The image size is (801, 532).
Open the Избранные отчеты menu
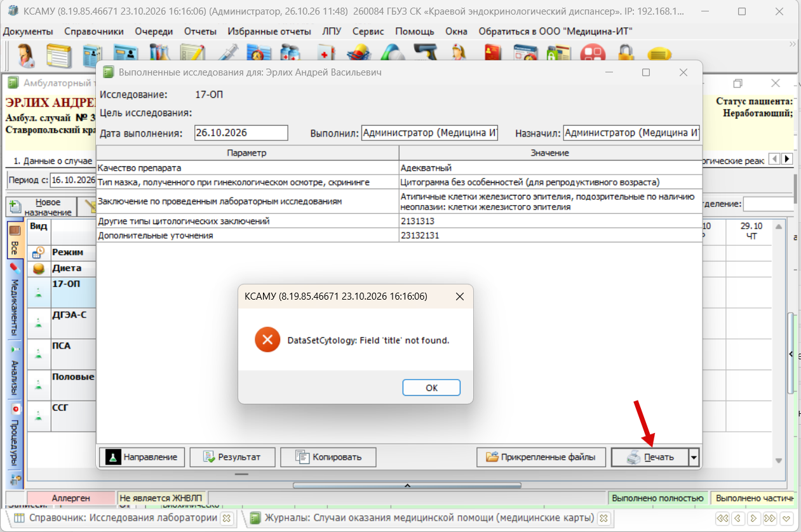coord(269,31)
